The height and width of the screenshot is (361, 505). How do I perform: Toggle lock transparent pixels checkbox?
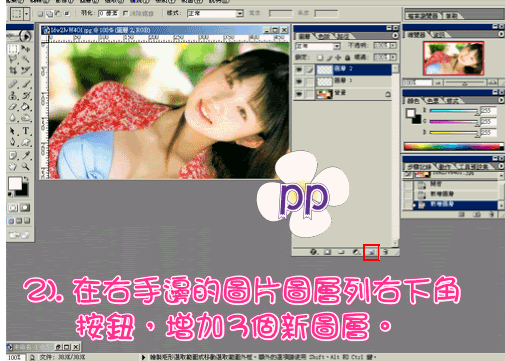point(320,58)
